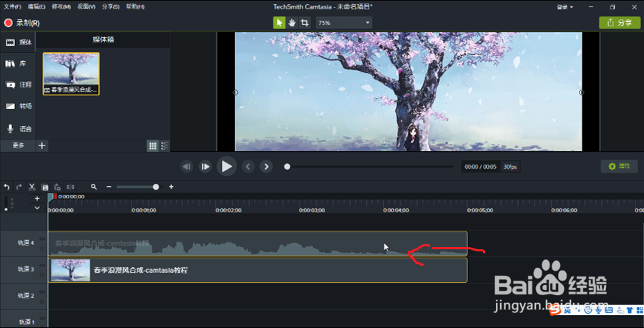The width and height of the screenshot is (644, 328).
Task: Open the 语音 voice narration panel
Action: pyautogui.click(x=18, y=129)
